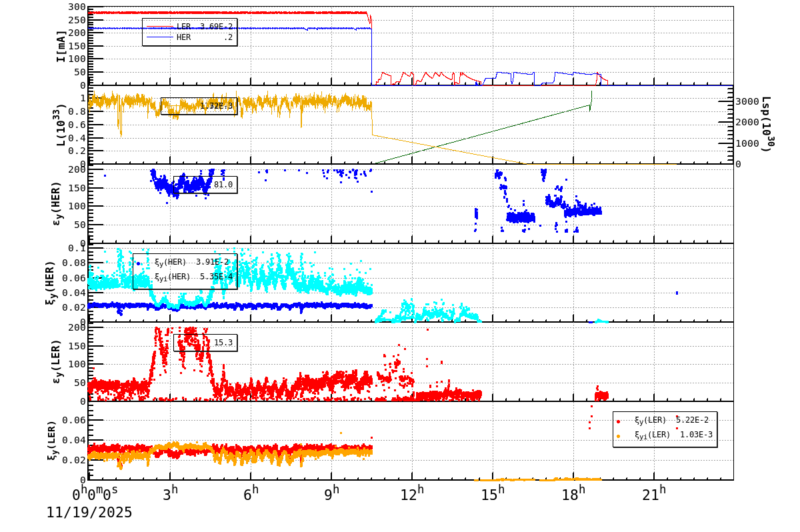This screenshot has height=532, width=800.
Task: Click the L(10^33) y-axis label
Action: click(60, 125)
